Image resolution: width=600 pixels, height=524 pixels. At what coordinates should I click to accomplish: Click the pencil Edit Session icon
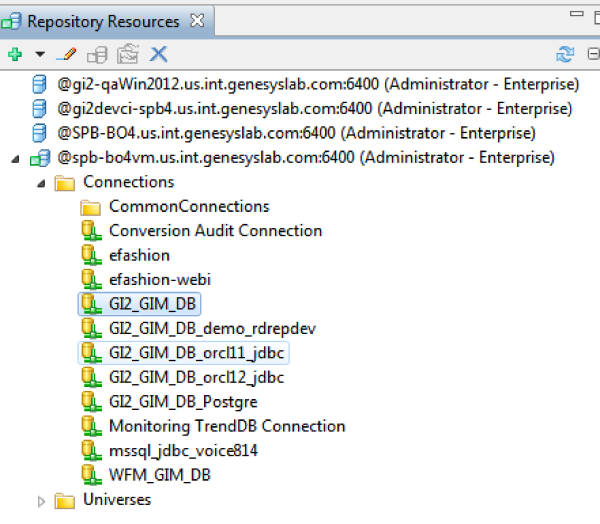click(66, 54)
